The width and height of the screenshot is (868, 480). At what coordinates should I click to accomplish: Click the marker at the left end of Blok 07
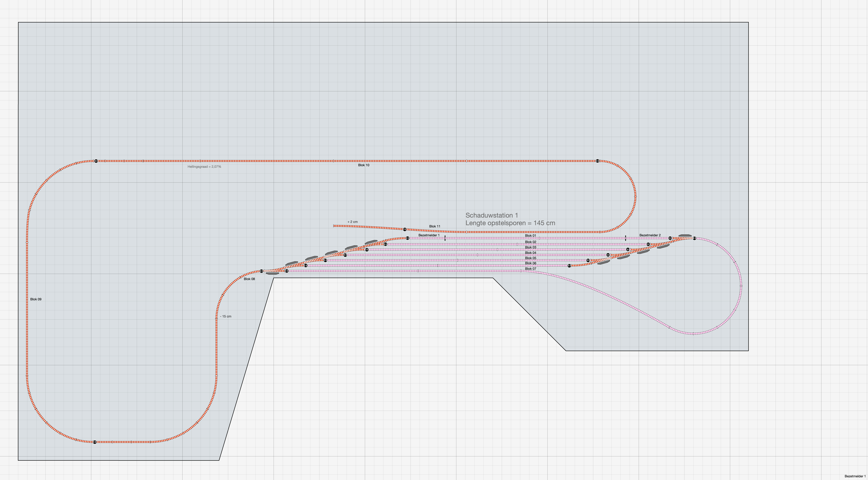(x=287, y=271)
